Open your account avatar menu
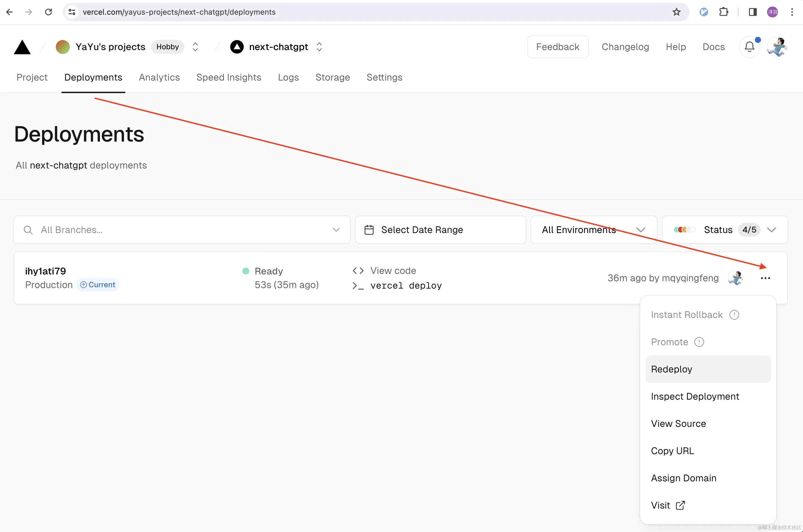Viewport: 803px width, 532px height. click(x=777, y=47)
